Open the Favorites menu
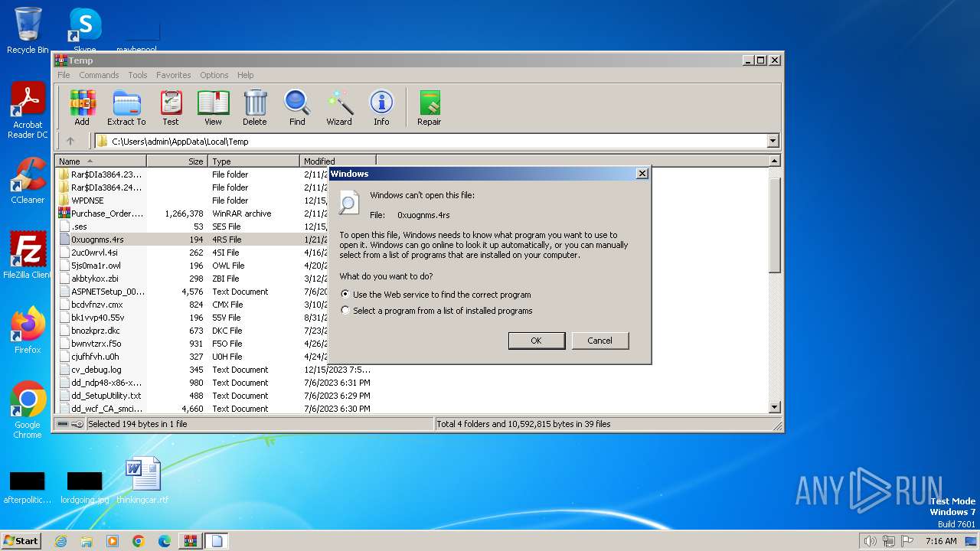The height and width of the screenshot is (551, 980). [174, 75]
